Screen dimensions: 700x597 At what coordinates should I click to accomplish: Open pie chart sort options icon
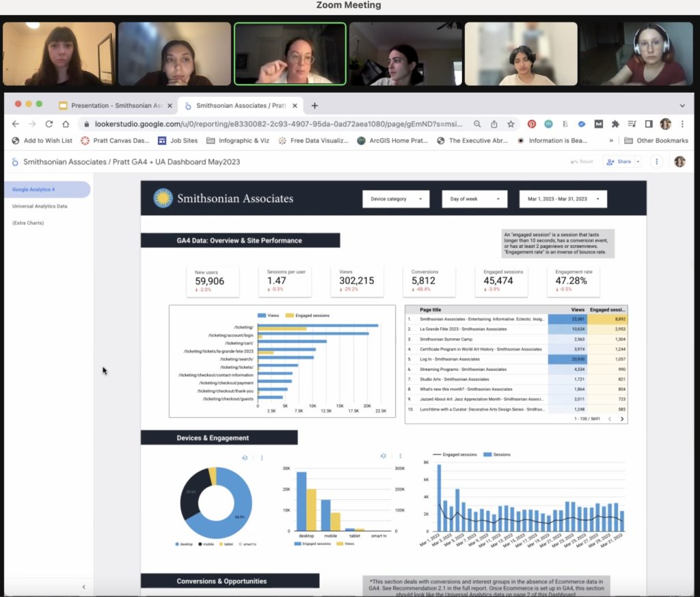tap(245, 458)
